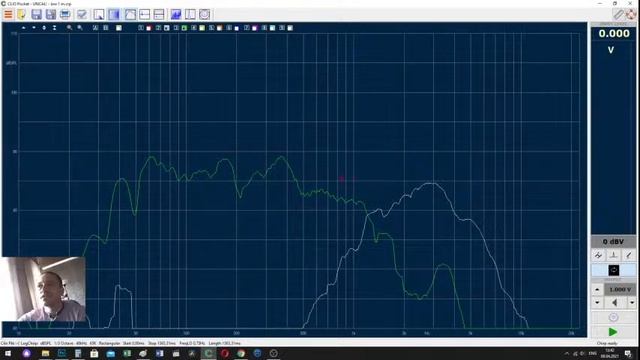Toggle overlay 8 checkbox
Screen dimensions: 640x360
click(264, 28)
